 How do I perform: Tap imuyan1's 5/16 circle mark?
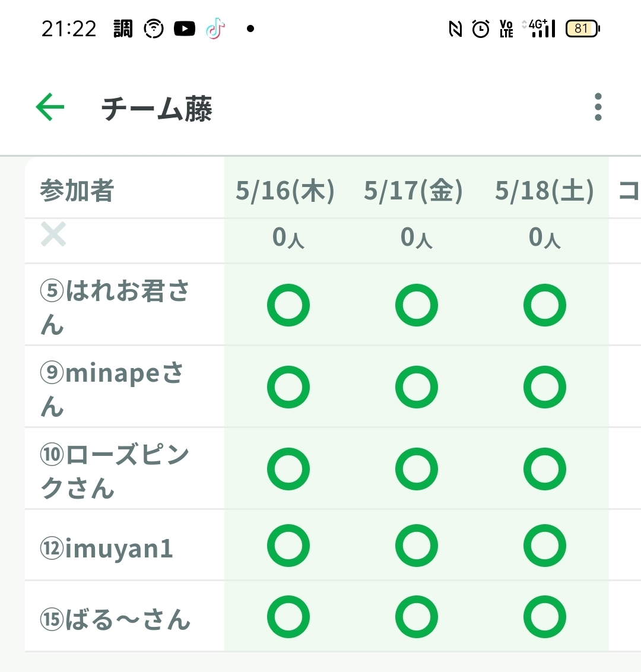(288, 546)
